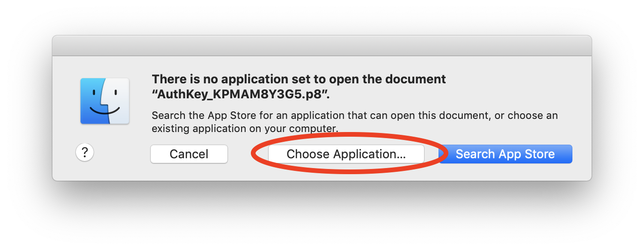Click the word 'Store' on the blue button
The image size is (644, 250).
click(x=539, y=154)
